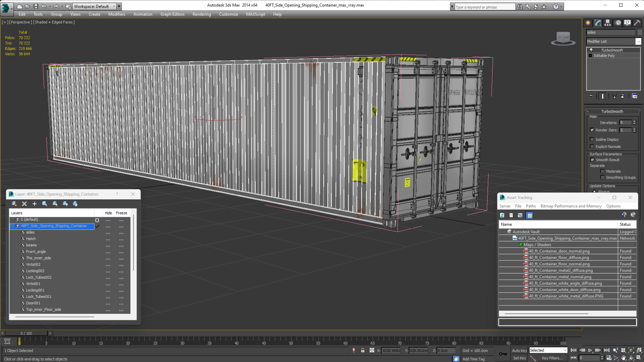Click Delete layer X icon in Layer dialog
The height and width of the screenshot is (362, 644).
point(24,204)
